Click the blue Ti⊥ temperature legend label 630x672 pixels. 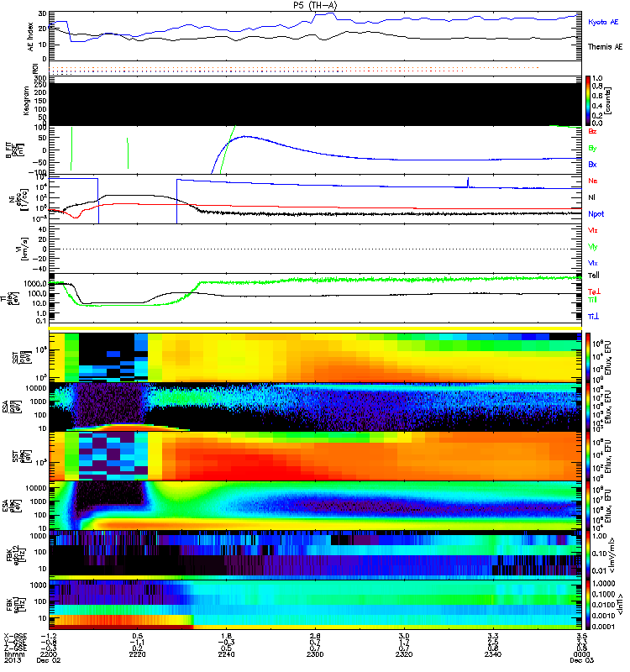pos(593,317)
